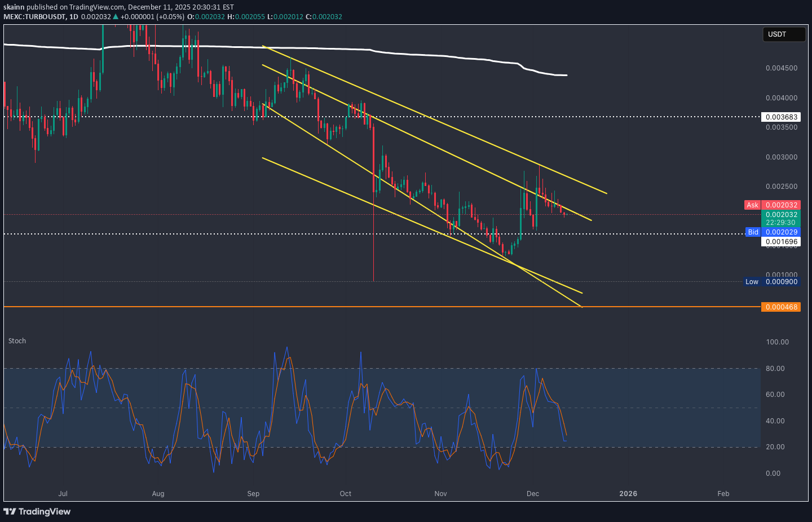
Task: Select the green current price countdown label
Action: coord(781,219)
